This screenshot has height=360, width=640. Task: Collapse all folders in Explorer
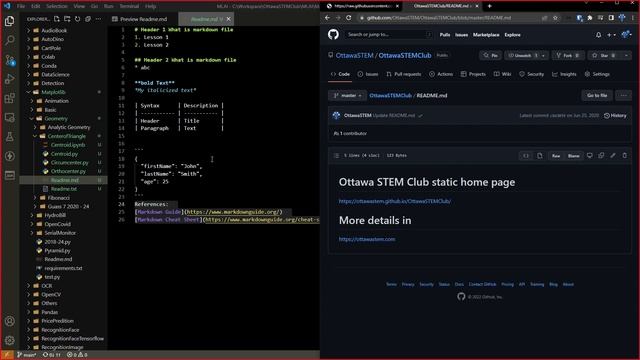click(88, 19)
